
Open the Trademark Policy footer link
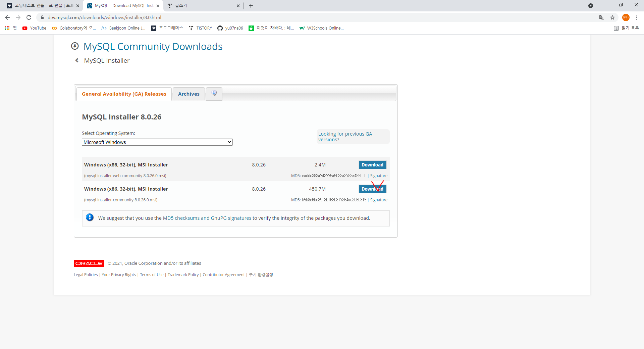(x=183, y=275)
